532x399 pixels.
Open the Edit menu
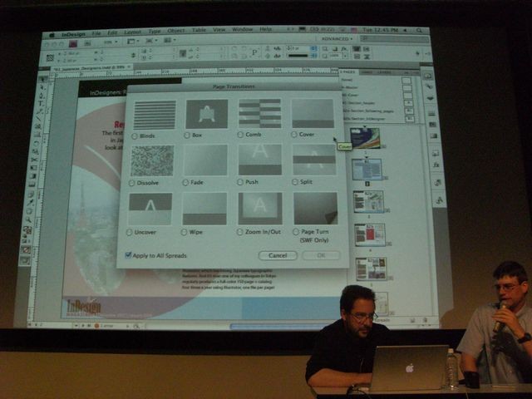click(112, 33)
